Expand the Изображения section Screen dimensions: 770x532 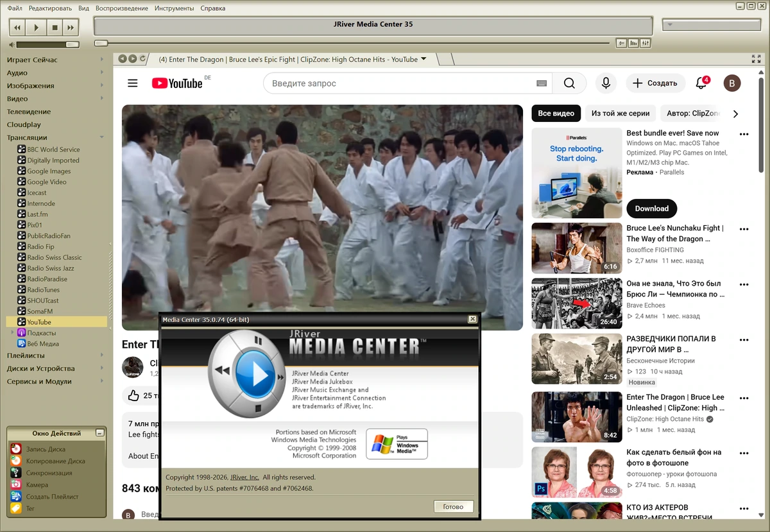click(102, 85)
